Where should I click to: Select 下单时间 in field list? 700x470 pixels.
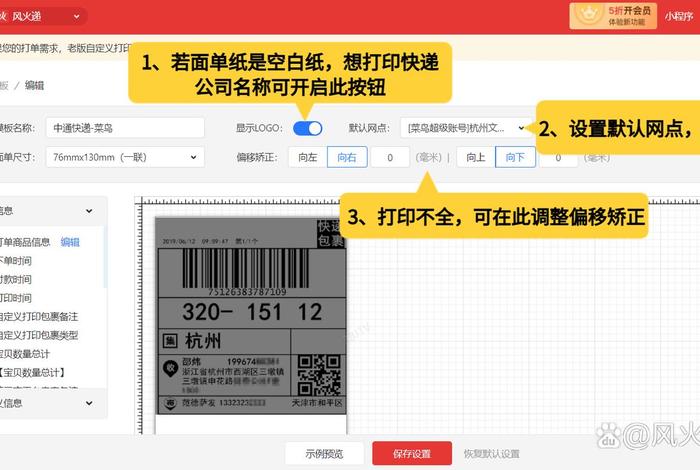tap(16, 261)
